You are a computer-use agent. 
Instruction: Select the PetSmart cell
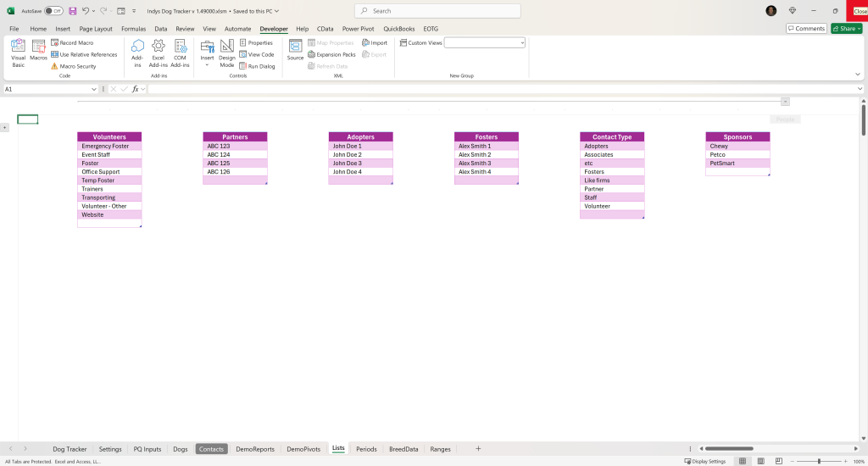point(737,164)
